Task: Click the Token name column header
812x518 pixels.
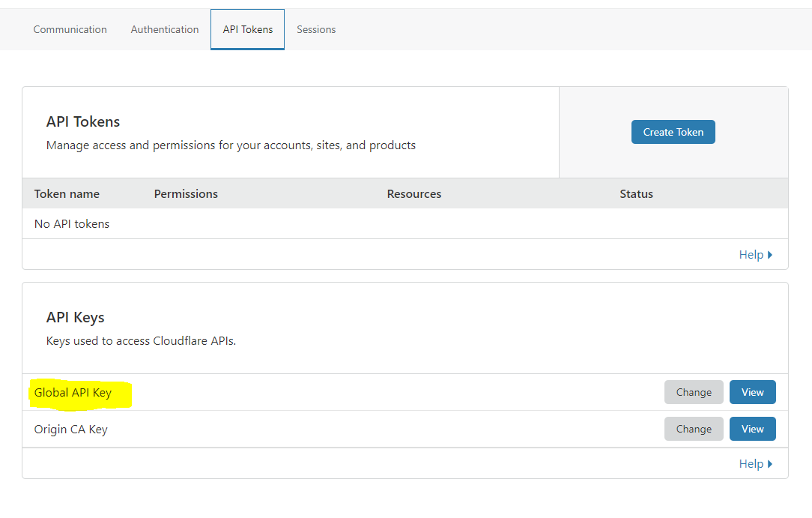Action: coord(67,193)
